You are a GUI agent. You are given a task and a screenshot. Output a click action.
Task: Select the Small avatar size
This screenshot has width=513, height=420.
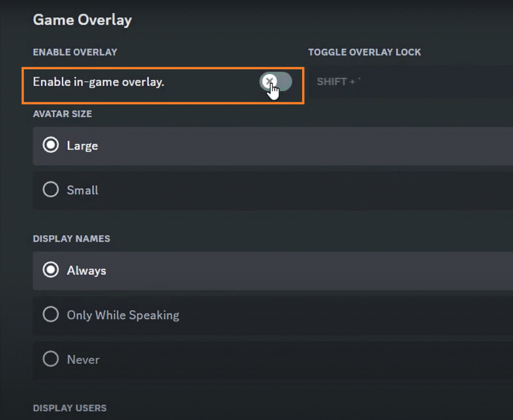pyautogui.click(x=50, y=189)
